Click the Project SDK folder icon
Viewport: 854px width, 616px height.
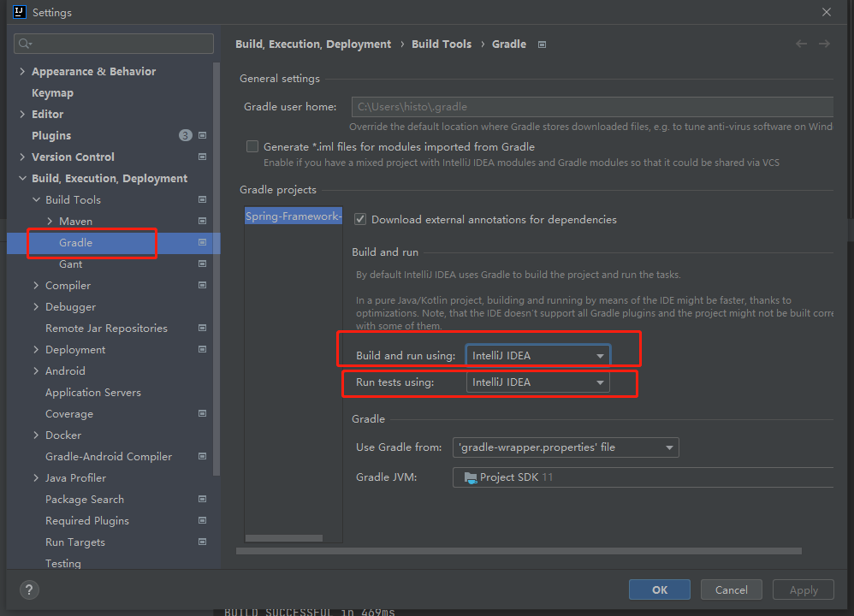(471, 477)
